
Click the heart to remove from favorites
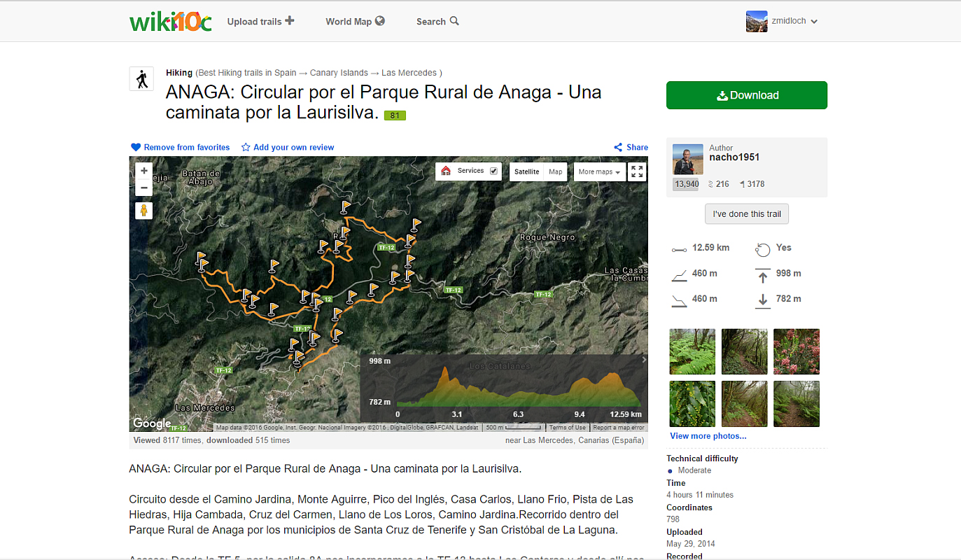click(136, 148)
